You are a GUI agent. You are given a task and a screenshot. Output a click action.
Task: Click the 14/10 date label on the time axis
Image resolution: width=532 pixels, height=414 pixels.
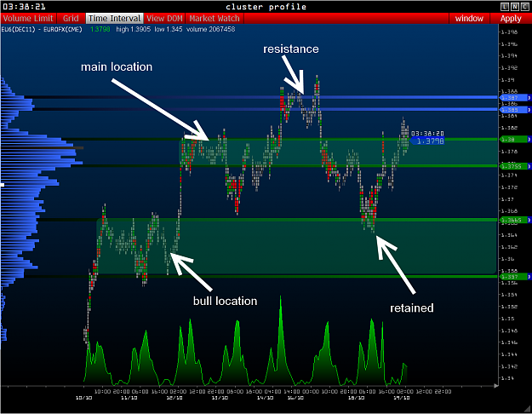(x=265, y=397)
